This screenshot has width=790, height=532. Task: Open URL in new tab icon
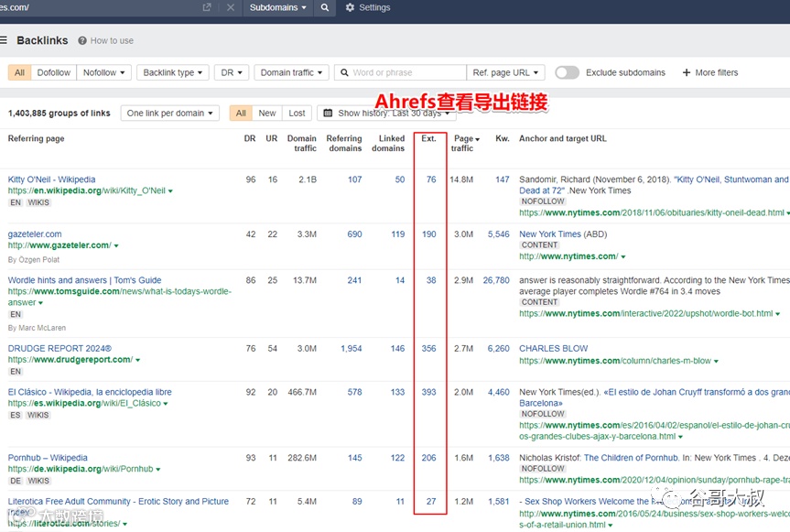click(x=207, y=7)
